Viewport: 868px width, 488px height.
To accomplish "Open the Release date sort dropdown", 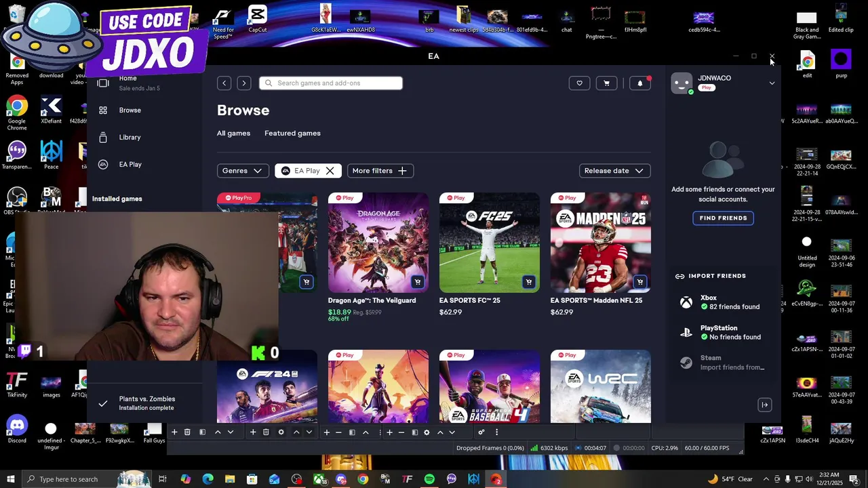I will point(615,171).
